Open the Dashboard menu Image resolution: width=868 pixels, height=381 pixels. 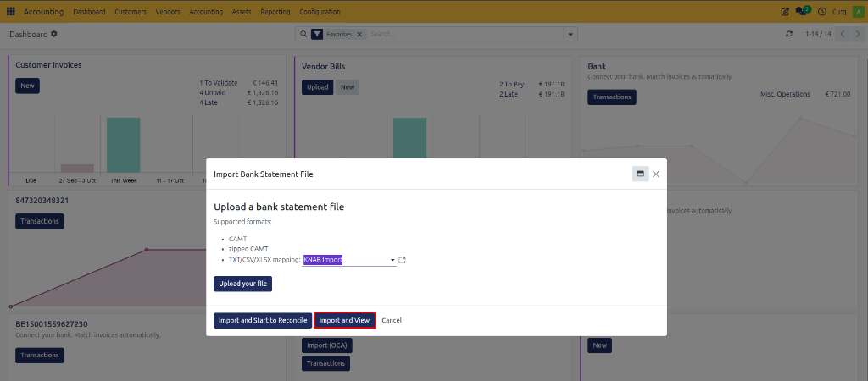coord(89,12)
